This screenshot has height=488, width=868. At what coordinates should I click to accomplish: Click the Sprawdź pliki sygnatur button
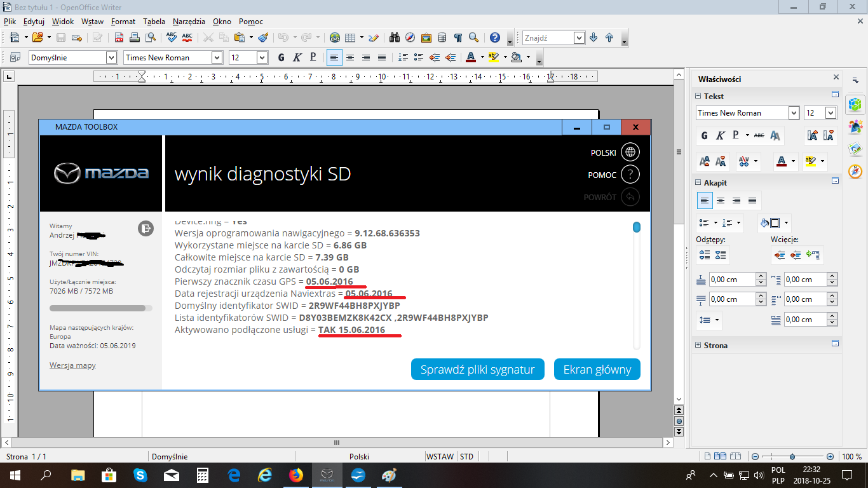tap(477, 370)
